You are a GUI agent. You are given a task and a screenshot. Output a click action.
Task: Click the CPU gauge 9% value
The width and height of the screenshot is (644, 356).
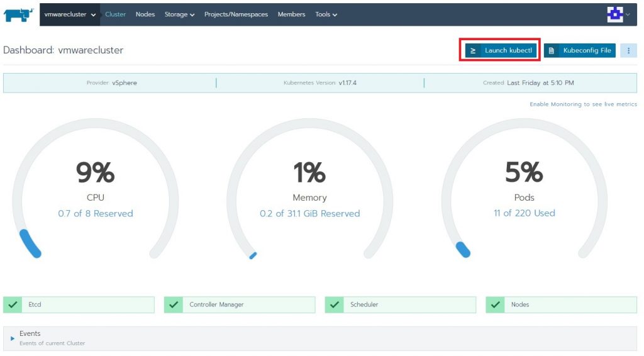96,172
